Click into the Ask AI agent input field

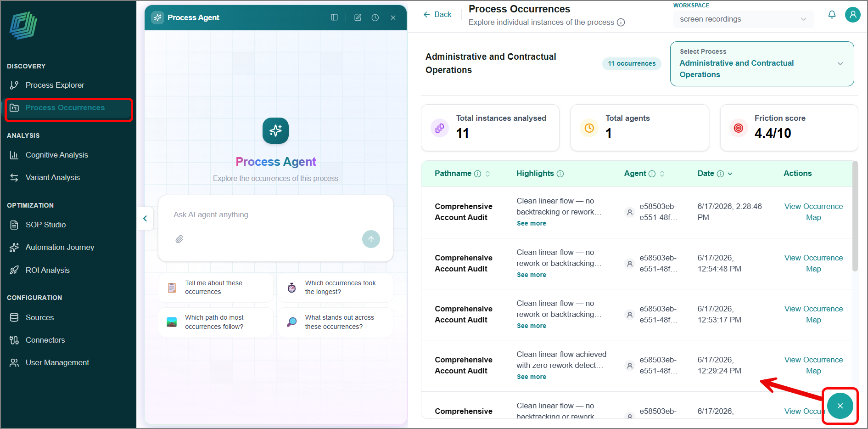pyautogui.click(x=275, y=214)
